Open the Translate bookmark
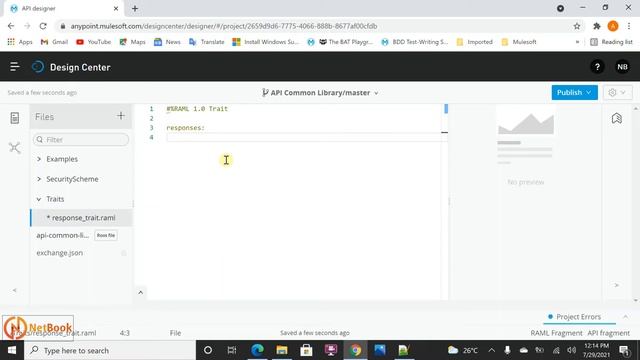640x360 pixels. click(x=207, y=42)
